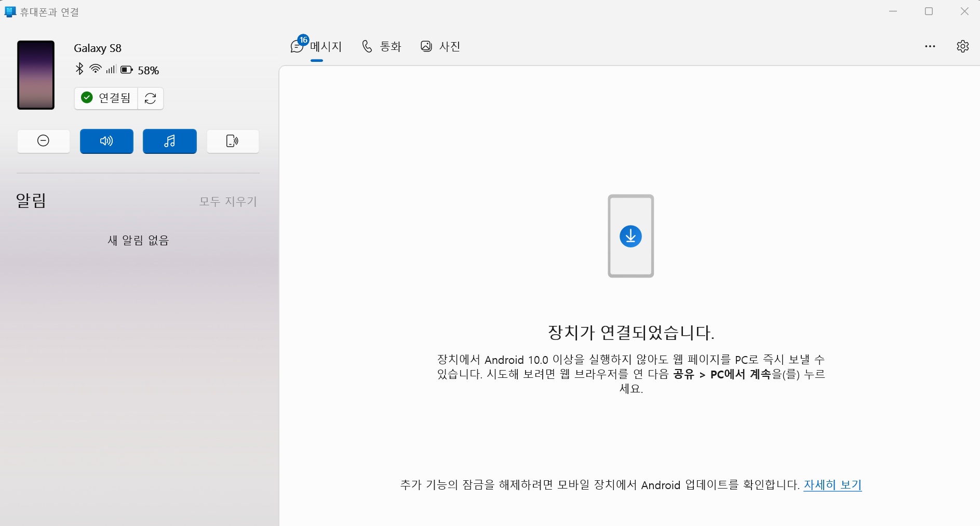Click the phone download illustration icon
Screen dimensions: 980x526
(630, 236)
